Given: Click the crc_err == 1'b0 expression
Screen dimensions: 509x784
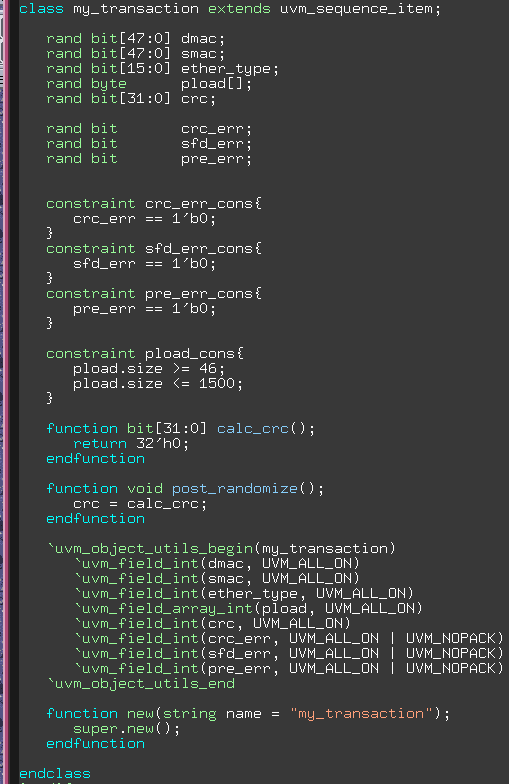Looking at the screenshot, I should point(144,218).
